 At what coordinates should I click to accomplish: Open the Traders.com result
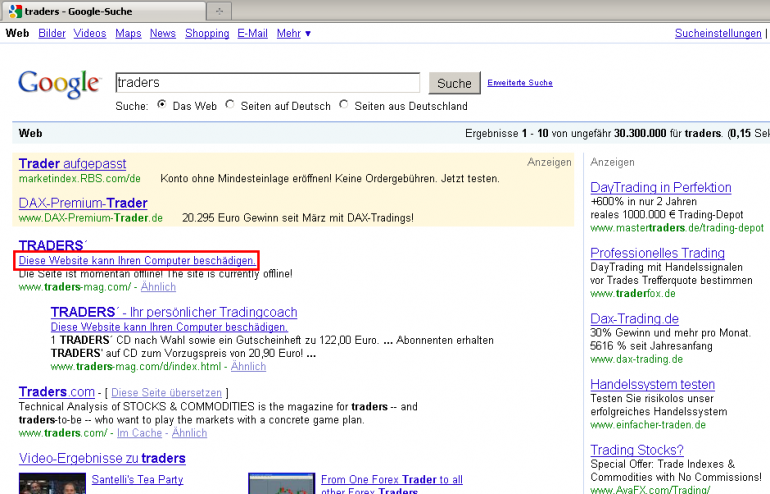pyautogui.click(x=56, y=392)
